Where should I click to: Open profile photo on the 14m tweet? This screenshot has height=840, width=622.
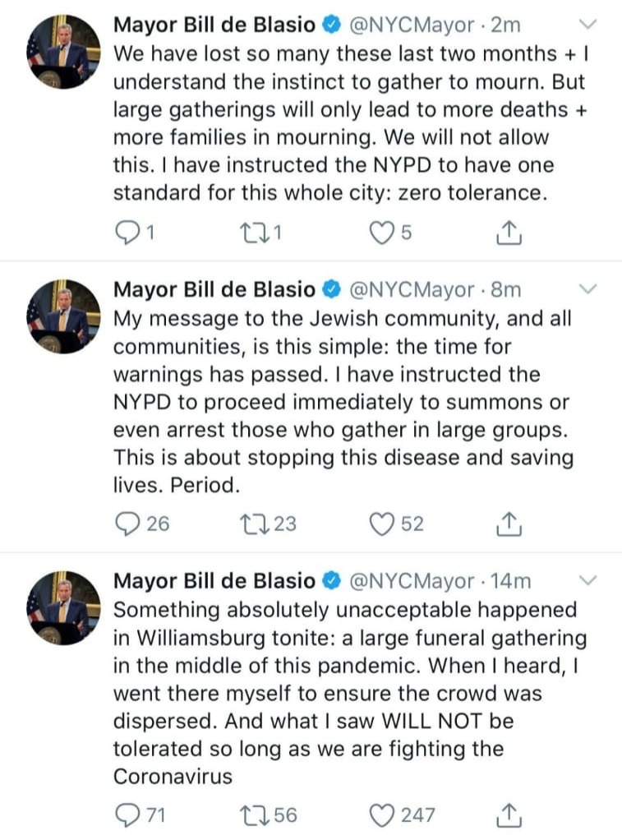[x=63, y=607]
